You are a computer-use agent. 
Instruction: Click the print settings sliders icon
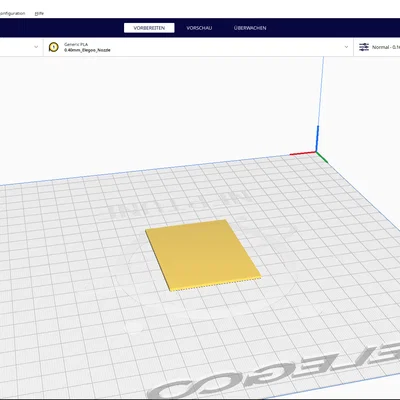tap(364, 47)
